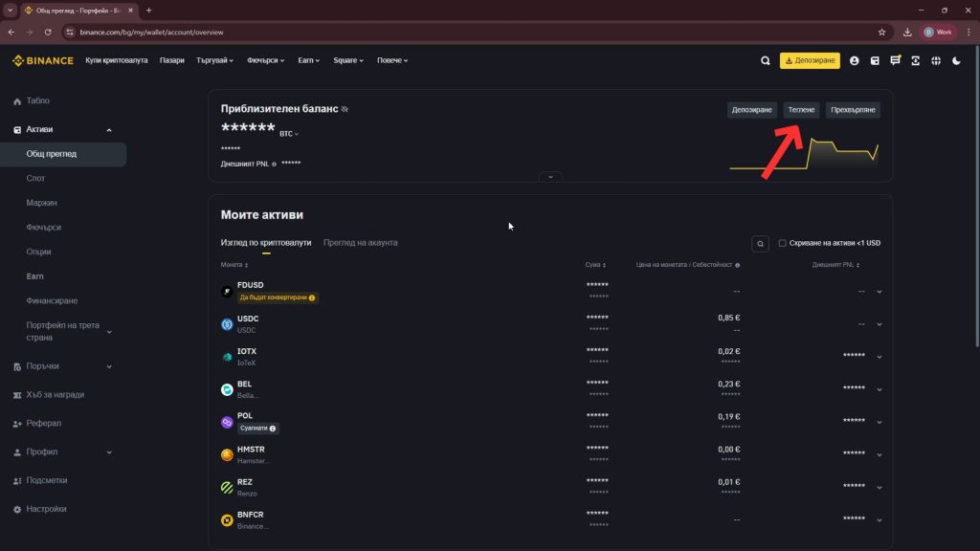980x551 pixels.
Task: Click the REZ coin icon
Action: [x=227, y=487]
